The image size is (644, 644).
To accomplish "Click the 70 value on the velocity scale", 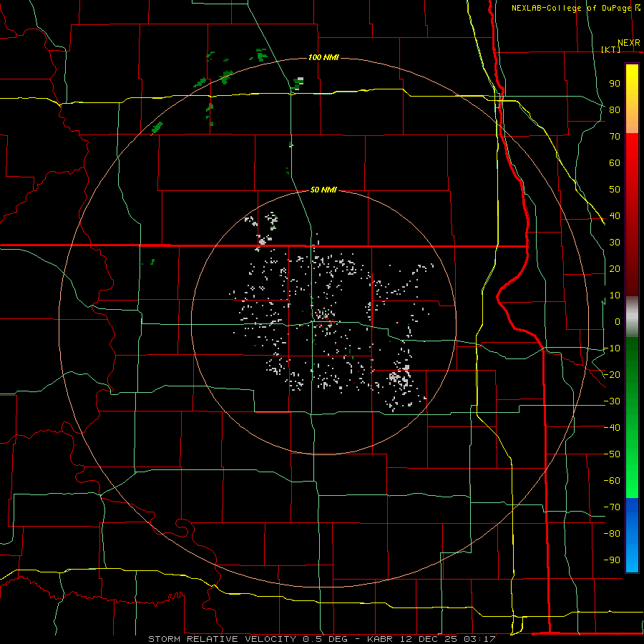I will tap(615, 137).
